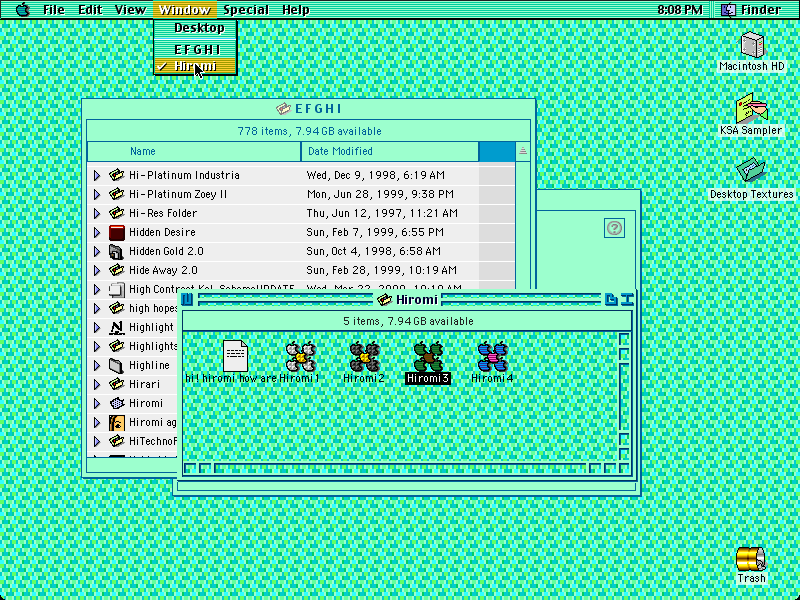Select the Hiromi 1 icon
Viewport: 800px width, 600px height.
(301, 356)
